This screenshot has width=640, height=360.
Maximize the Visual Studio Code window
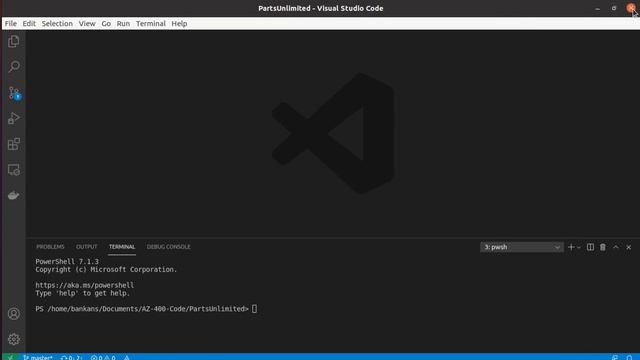614,8
